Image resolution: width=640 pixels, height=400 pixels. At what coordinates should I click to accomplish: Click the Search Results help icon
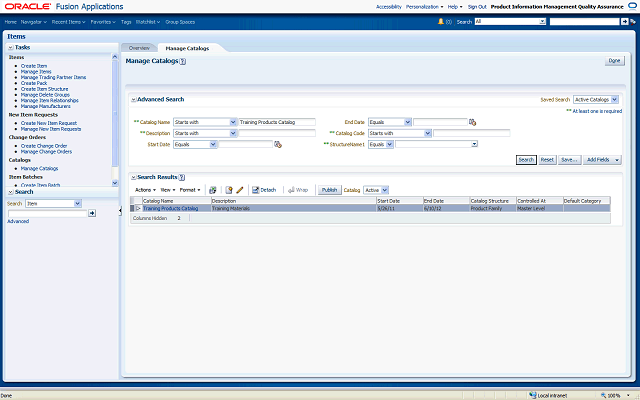[x=182, y=177]
